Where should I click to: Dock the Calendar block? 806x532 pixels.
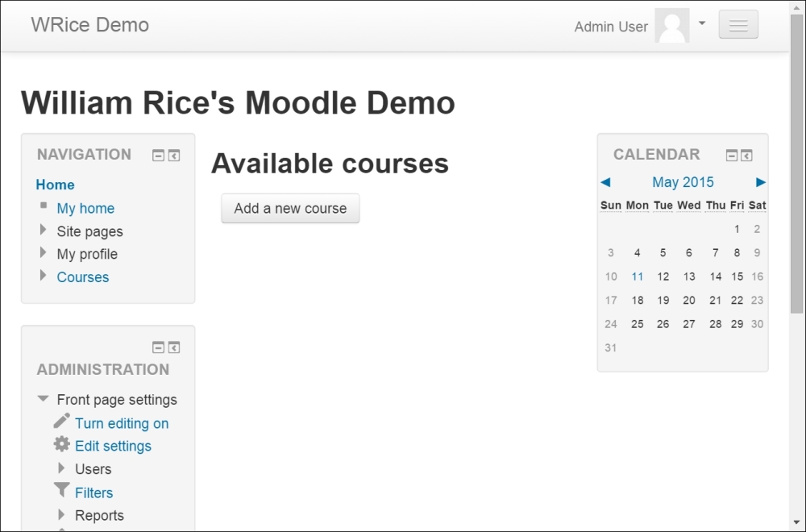746,156
